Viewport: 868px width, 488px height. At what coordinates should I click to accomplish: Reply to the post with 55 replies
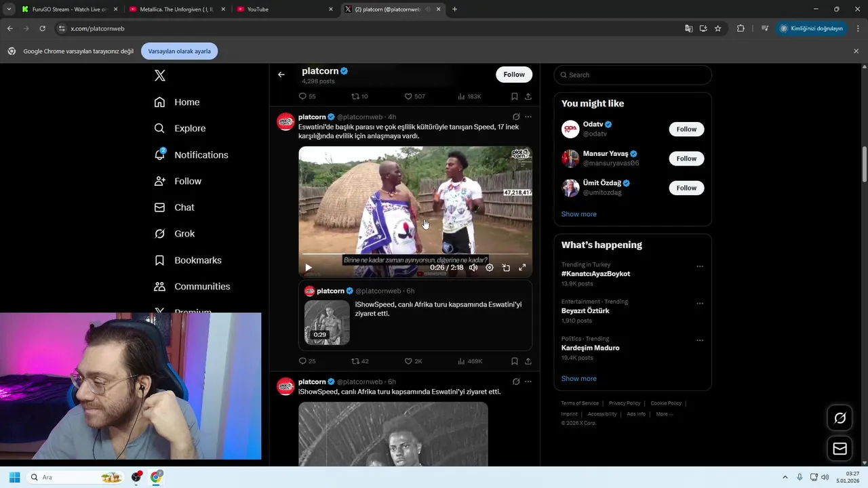click(x=307, y=96)
